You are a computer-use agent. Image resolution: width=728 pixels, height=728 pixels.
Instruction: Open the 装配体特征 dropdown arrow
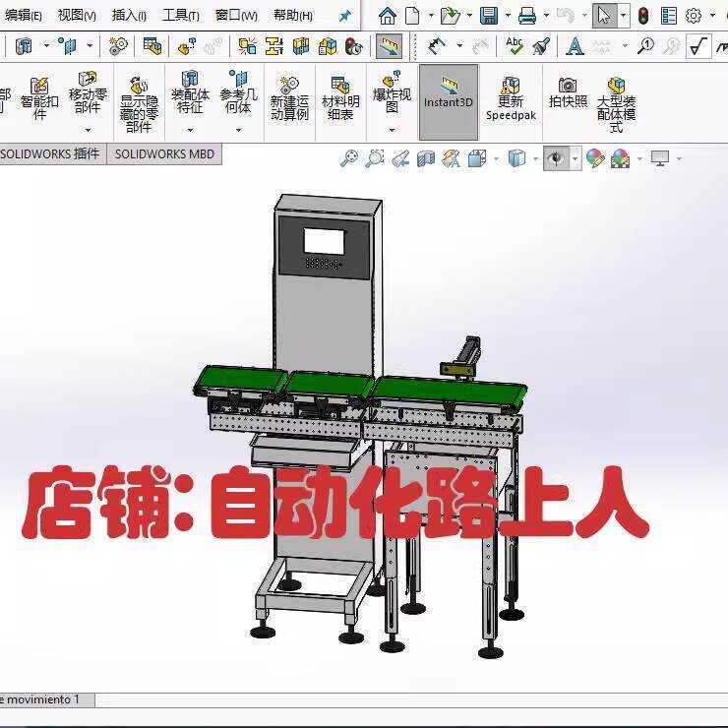pyautogui.click(x=190, y=130)
